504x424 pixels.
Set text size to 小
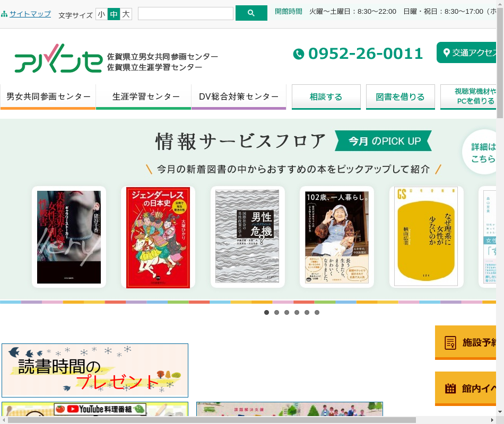click(101, 14)
